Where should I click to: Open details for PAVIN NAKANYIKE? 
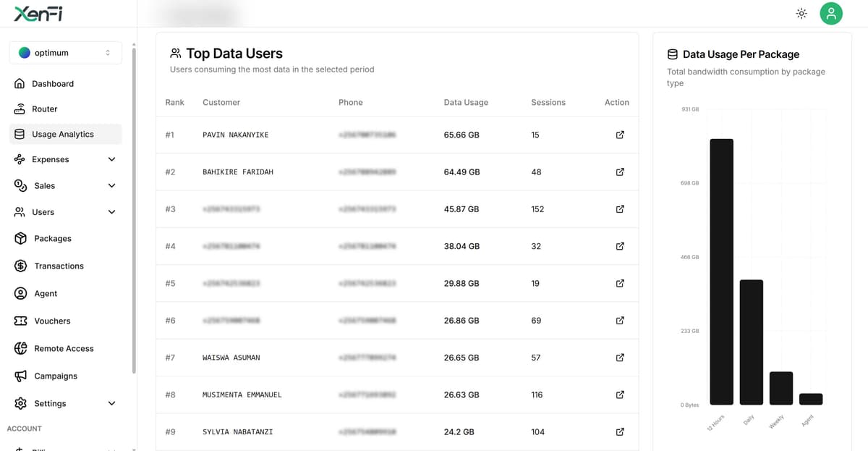click(620, 135)
